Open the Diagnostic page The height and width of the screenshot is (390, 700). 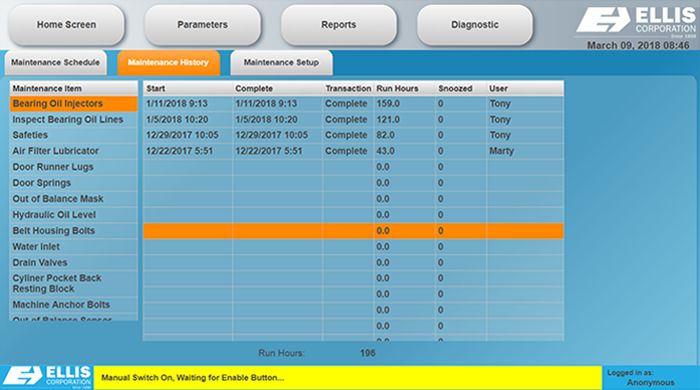click(475, 25)
